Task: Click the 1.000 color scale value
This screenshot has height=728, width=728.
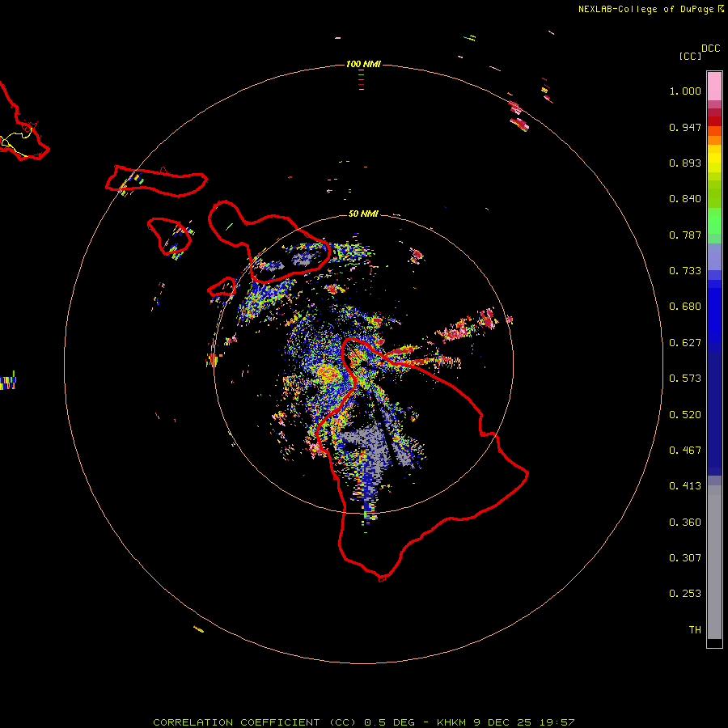Action: [x=685, y=91]
